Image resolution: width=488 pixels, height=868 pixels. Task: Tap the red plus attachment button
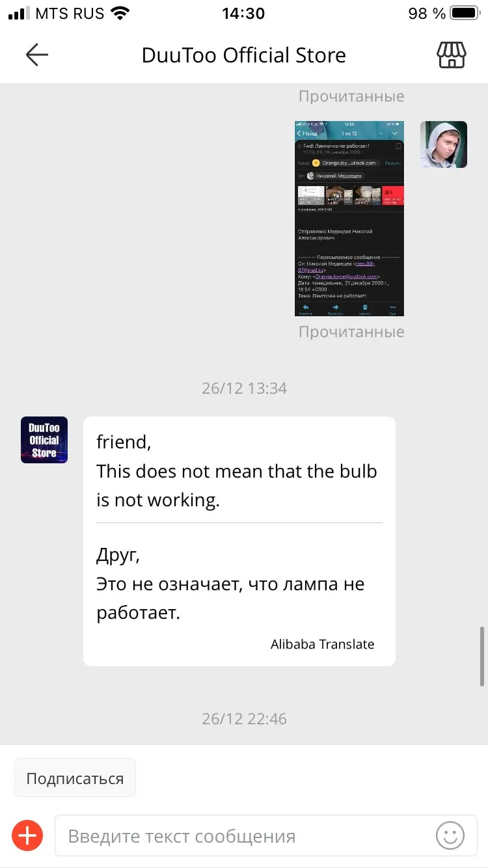[27, 835]
